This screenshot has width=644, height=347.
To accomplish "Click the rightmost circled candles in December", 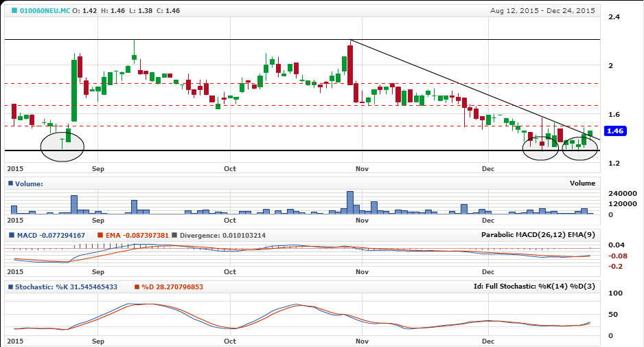I will (x=580, y=146).
